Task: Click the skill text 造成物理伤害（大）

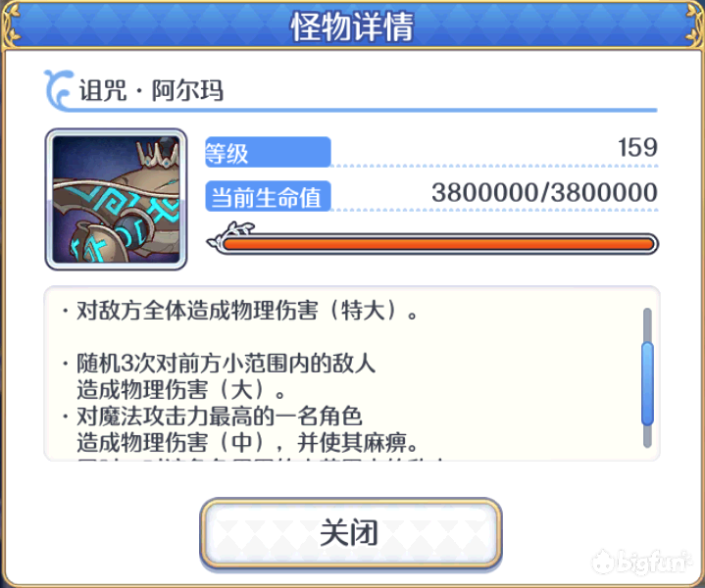Action: pos(180,390)
